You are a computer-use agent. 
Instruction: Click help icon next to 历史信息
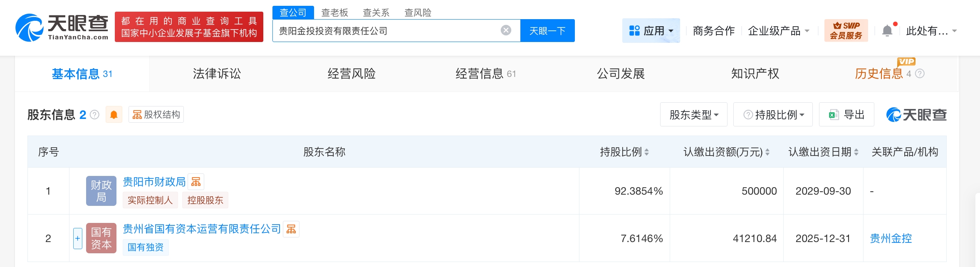920,74
